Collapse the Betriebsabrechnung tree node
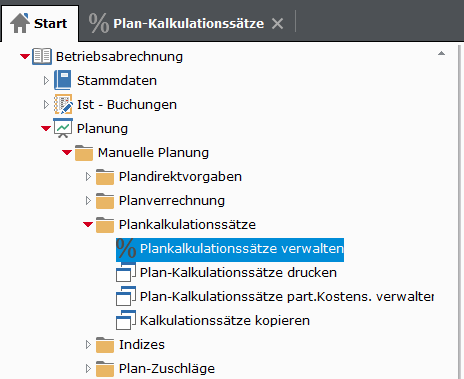The width and height of the screenshot is (464, 379). [x=25, y=56]
